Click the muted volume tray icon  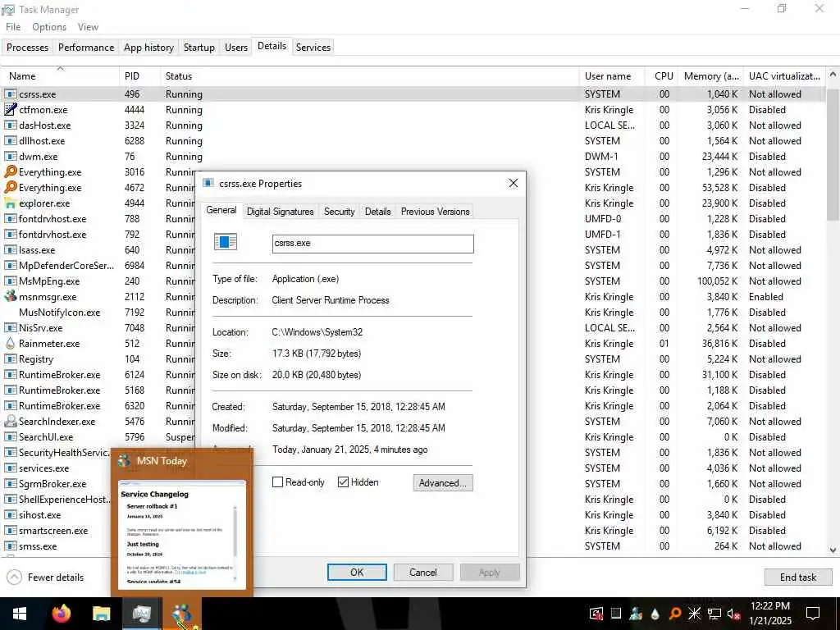click(734, 614)
